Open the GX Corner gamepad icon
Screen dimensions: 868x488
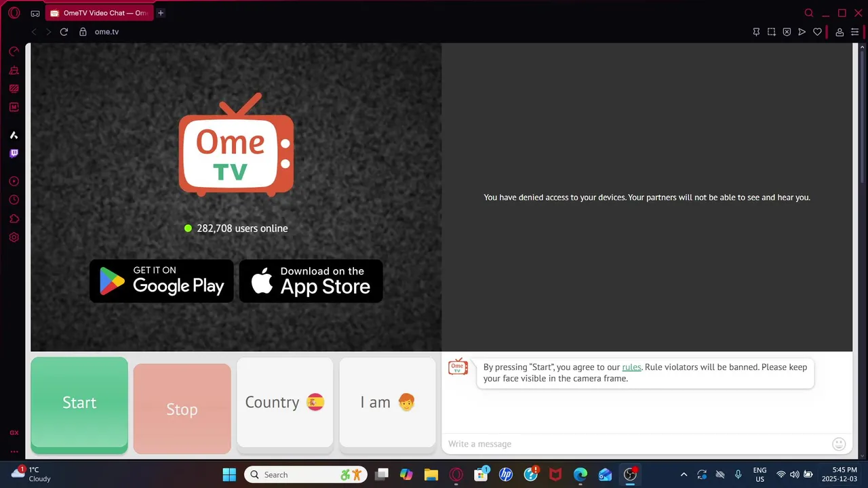coord(35,14)
